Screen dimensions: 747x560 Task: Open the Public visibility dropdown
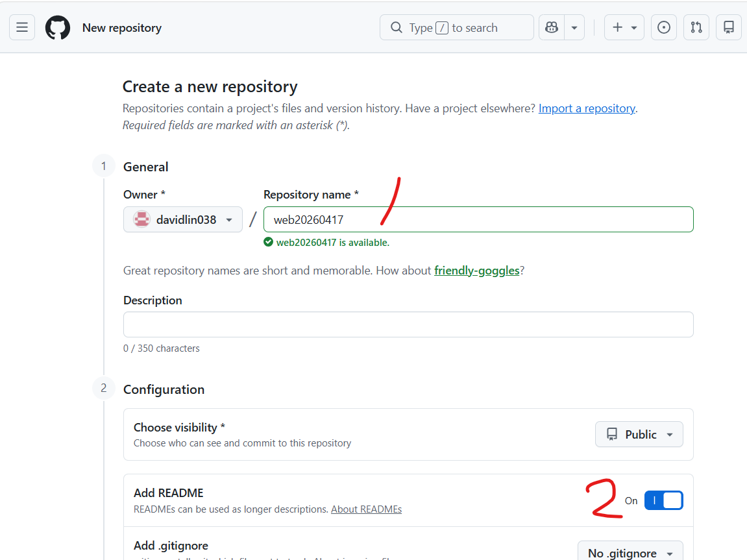click(x=639, y=434)
